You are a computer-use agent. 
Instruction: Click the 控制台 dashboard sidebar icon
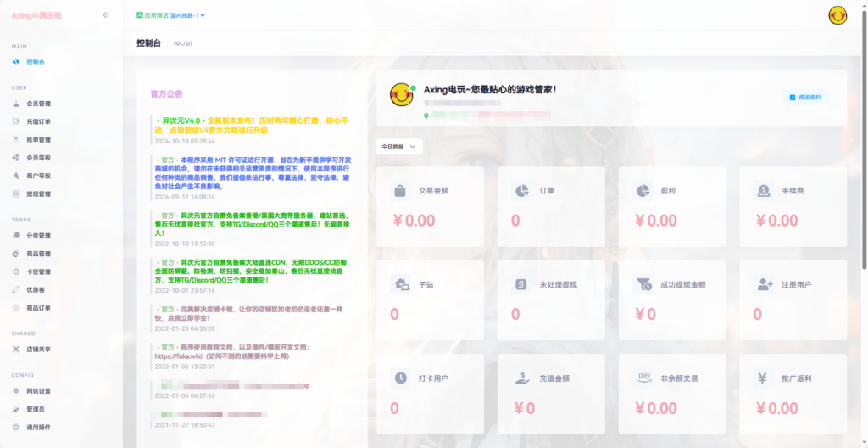tap(16, 62)
